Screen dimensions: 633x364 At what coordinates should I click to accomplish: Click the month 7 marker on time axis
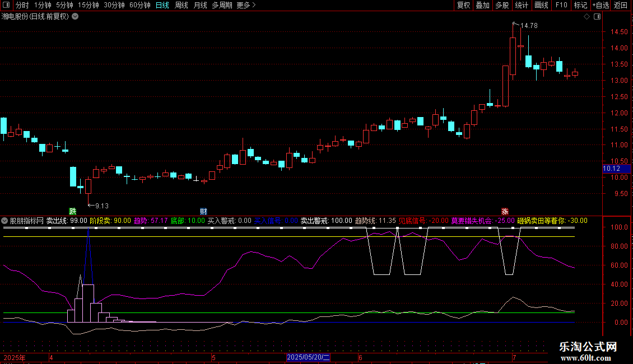pos(514,357)
